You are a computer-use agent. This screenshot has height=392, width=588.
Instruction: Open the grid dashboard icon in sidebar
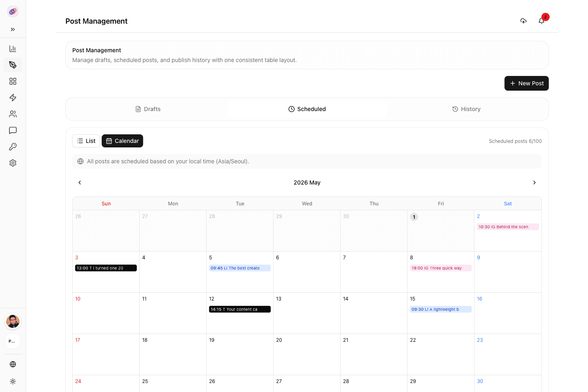(x=13, y=81)
